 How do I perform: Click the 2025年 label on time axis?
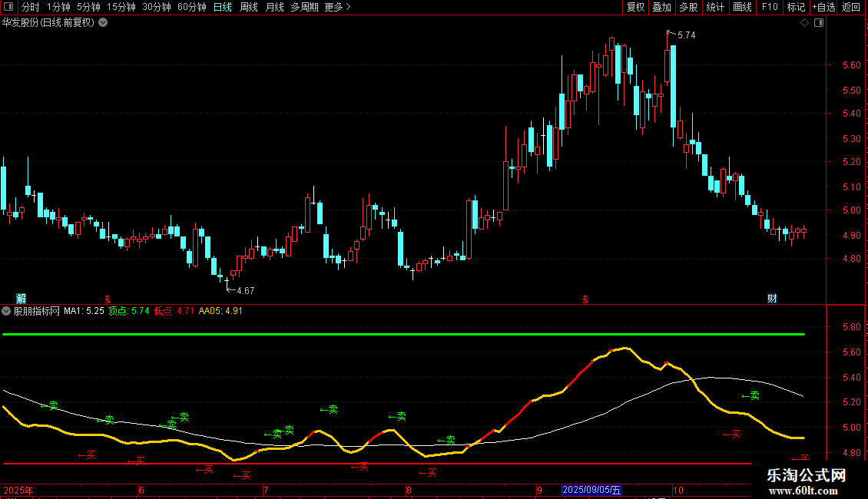[18, 490]
